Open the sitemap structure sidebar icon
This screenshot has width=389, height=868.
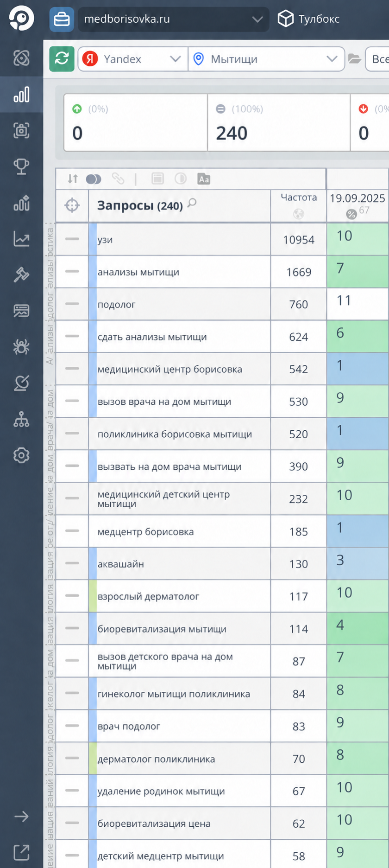point(21,419)
